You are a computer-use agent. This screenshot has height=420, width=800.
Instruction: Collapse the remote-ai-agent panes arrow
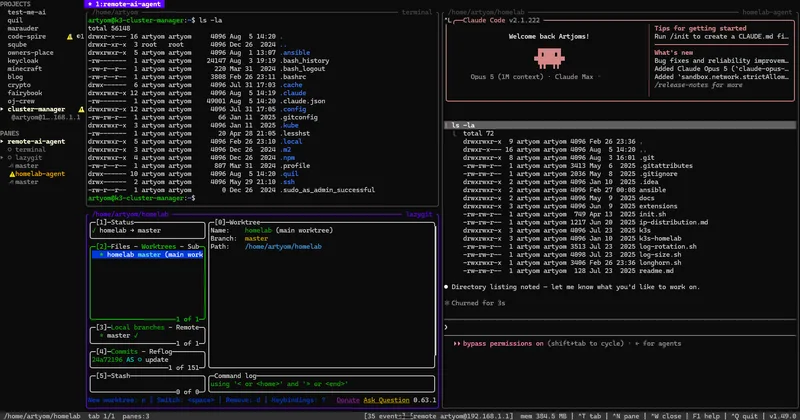pos(3,141)
